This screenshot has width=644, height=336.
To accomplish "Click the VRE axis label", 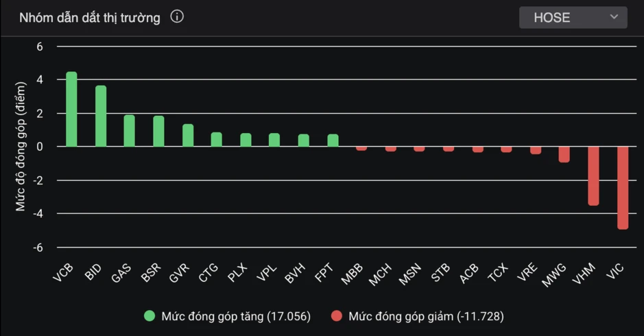I will coord(527,273).
